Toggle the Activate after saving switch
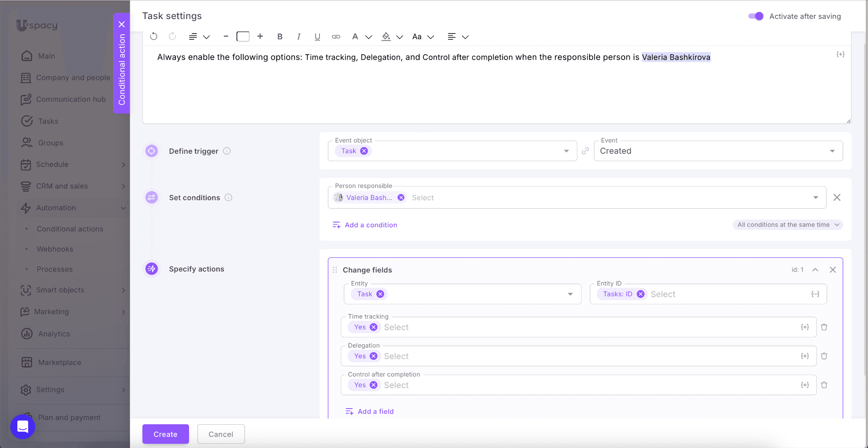 (x=755, y=16)
